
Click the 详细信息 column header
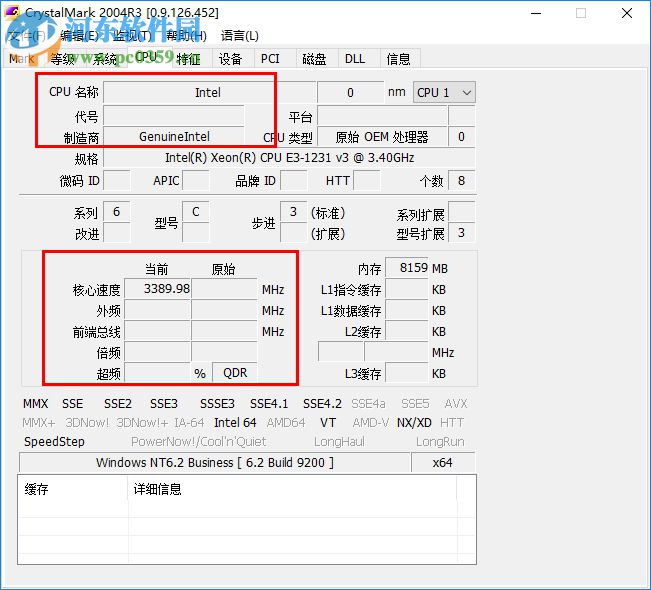[292, 489]
